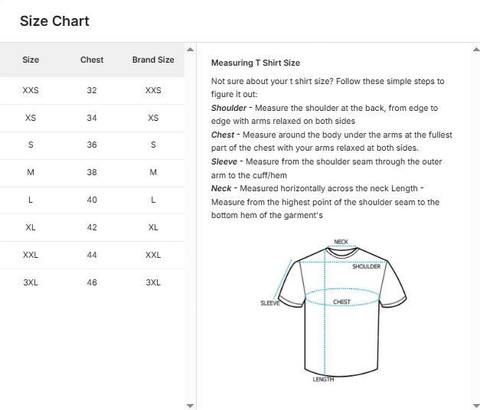Click the Measuring T Shirt Size heading
This screenshot has width=480, height=410.
point(256,63)
